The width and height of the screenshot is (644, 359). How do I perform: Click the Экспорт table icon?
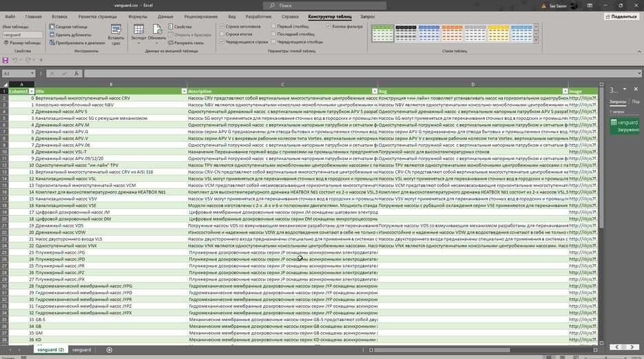pyautogui.click(x=139, y=30)
